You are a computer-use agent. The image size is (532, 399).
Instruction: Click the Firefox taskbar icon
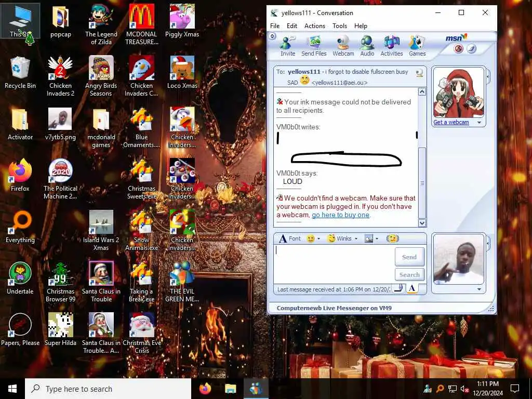point(205,389)
